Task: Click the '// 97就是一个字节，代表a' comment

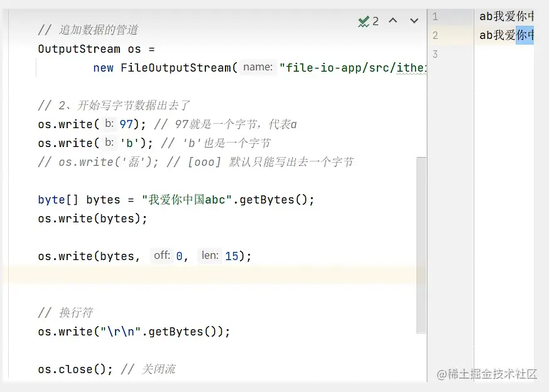Action: 226,124
